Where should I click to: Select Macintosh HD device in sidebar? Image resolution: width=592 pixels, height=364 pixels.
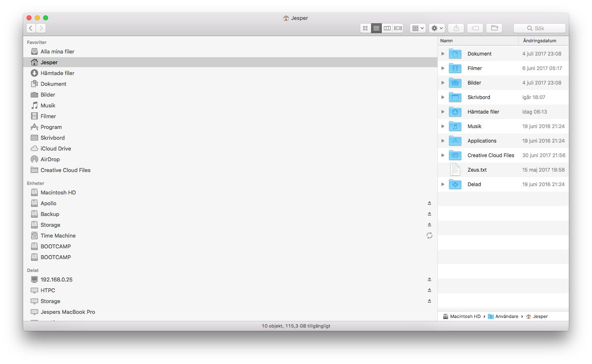click(x=230, y=192)
